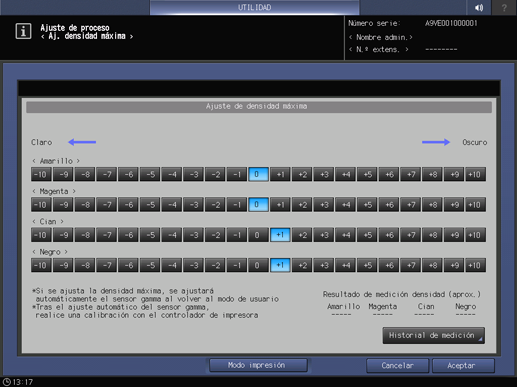517x387 pixels.
Task: Choose Amarillo value -2
Action: point(215,174)
